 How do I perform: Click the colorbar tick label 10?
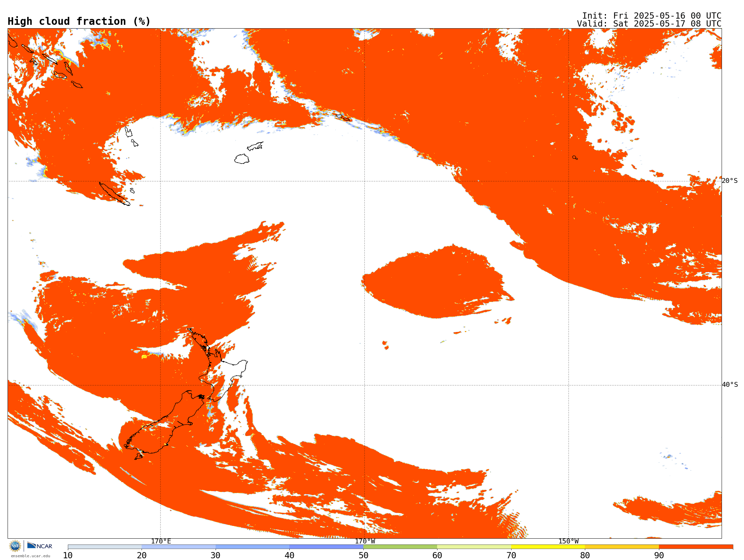click(68, 556)
